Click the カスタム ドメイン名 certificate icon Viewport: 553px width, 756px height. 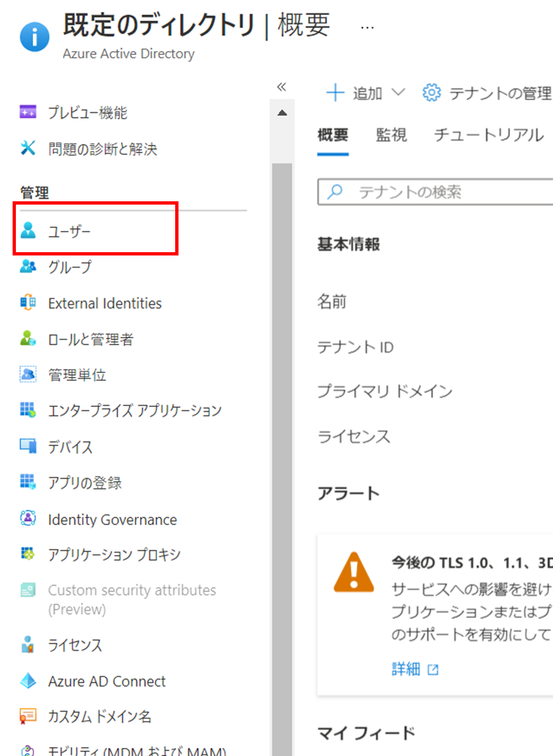pyautogui.click(x=28, y=716)
